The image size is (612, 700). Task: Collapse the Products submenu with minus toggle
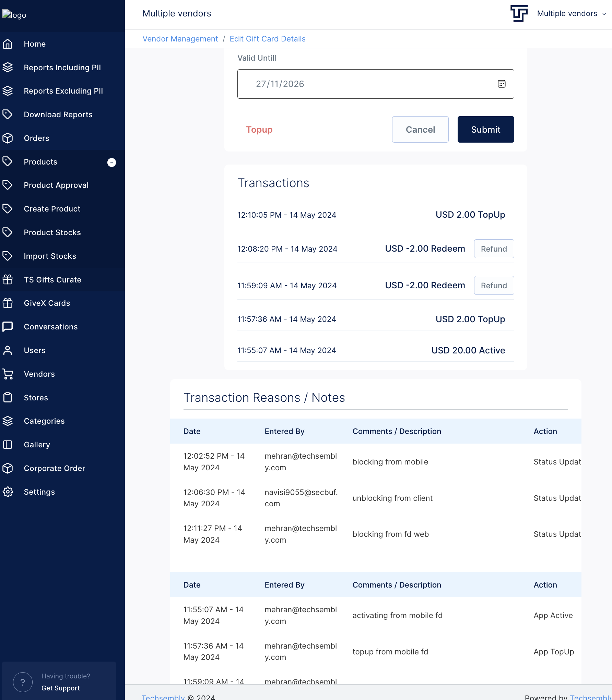(x=111, y=162)
